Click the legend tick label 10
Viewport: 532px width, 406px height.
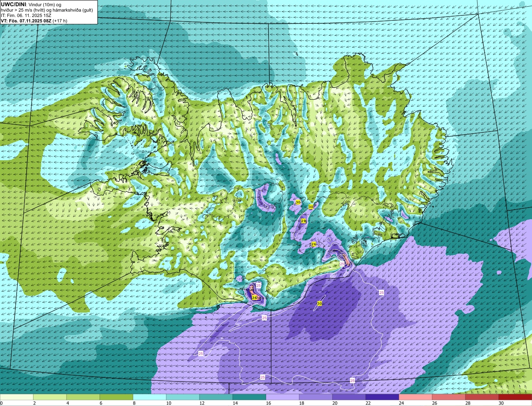[168, 403]
